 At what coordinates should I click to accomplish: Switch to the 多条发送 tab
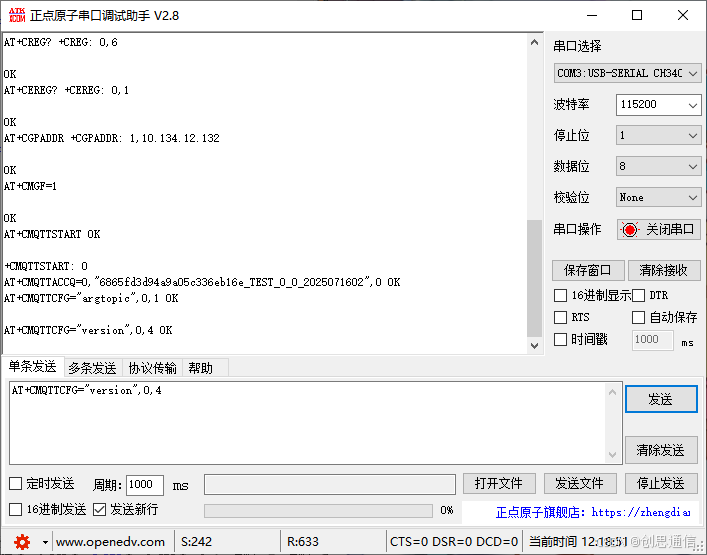(92, 368)
